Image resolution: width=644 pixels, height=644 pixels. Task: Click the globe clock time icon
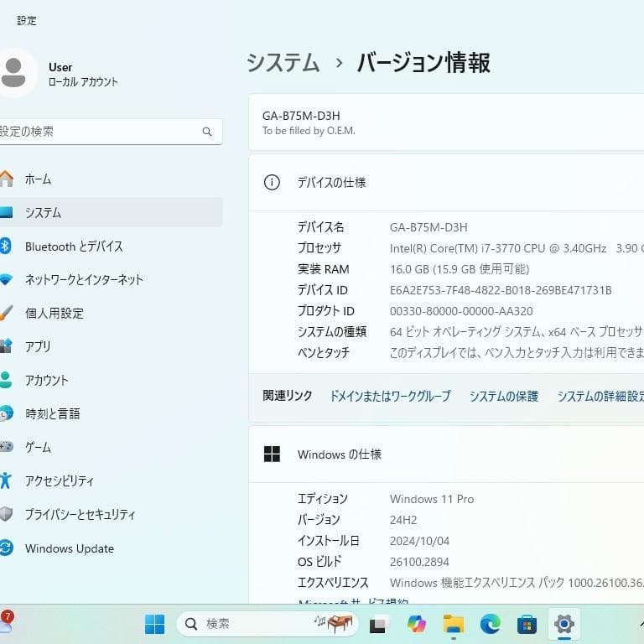coord(6,413)
